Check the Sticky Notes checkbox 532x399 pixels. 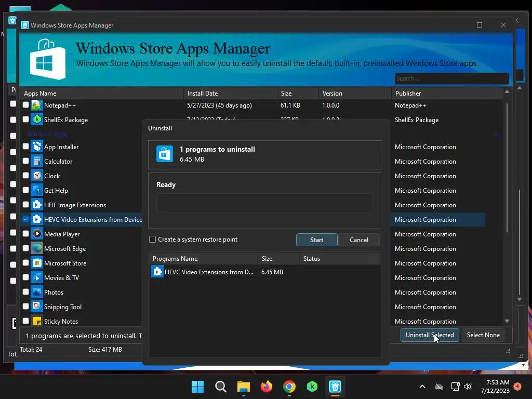pos(26,321)
